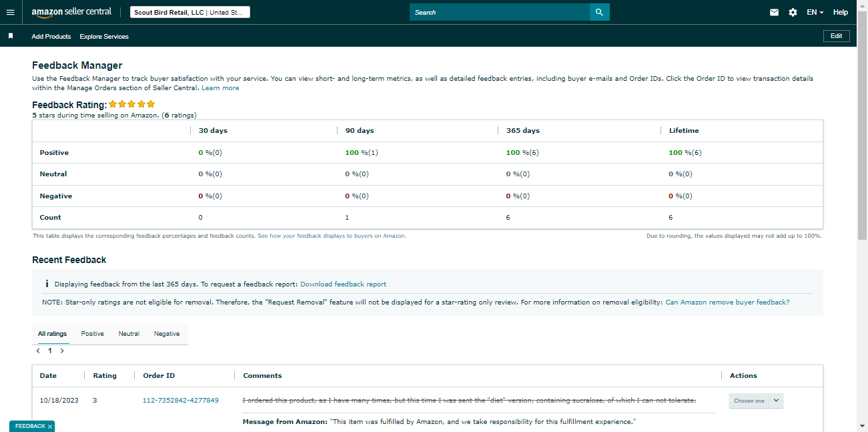Viewport: 868px width, 432px height.
Task: Click the Negative row label
Action: (55, 196)
